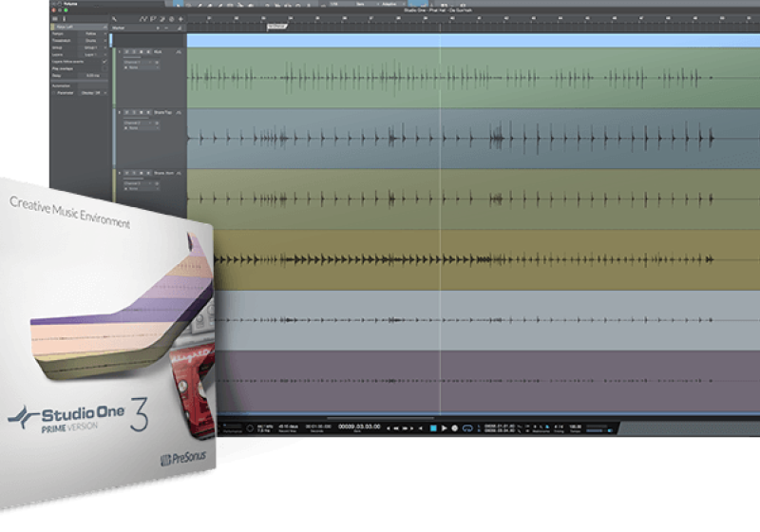The image size is (760, 532).
Task: Expand the Snare Top track disclosure triangle
Action: click(x=120, y=112)
